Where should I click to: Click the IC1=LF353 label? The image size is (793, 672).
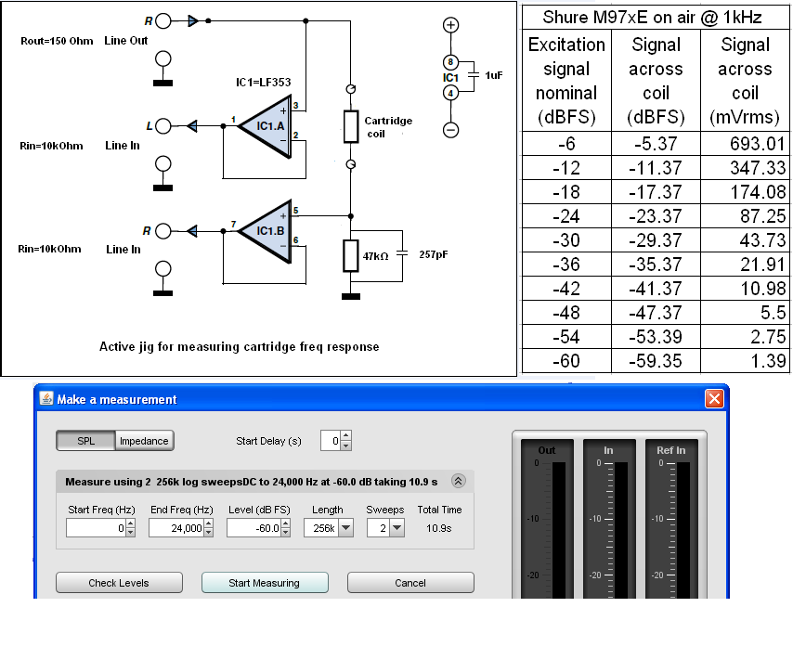pos(264,82)
